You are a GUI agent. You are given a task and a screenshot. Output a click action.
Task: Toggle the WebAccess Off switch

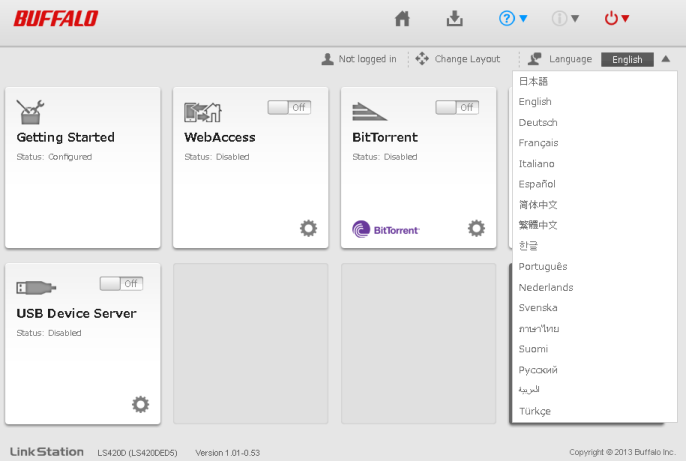tap(289, 107)
